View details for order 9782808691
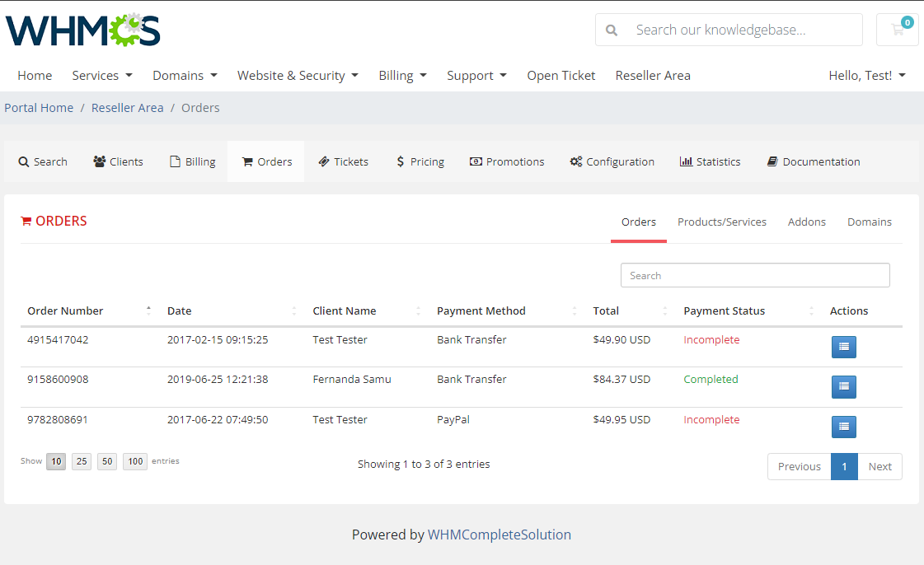 844,427
